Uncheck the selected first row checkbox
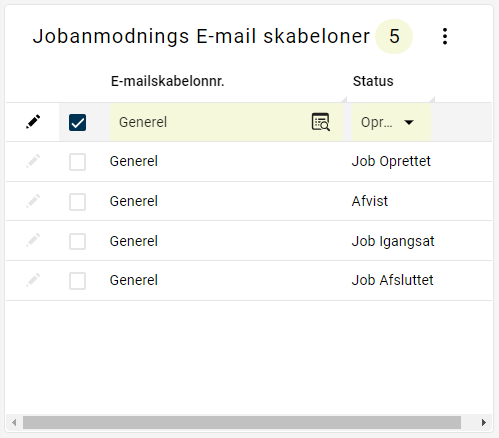Screen dimensions: 499x438 point(77,122)
